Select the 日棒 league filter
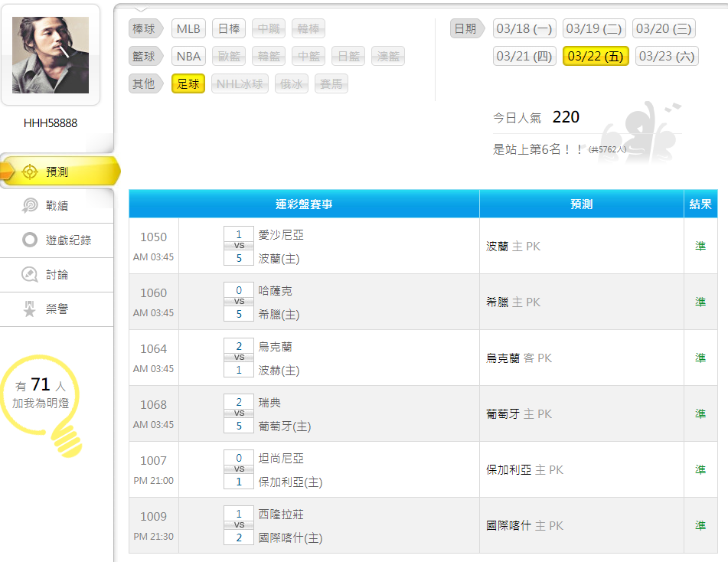The height and width of the screenshot is (562, 728). [x=228, y=29]
